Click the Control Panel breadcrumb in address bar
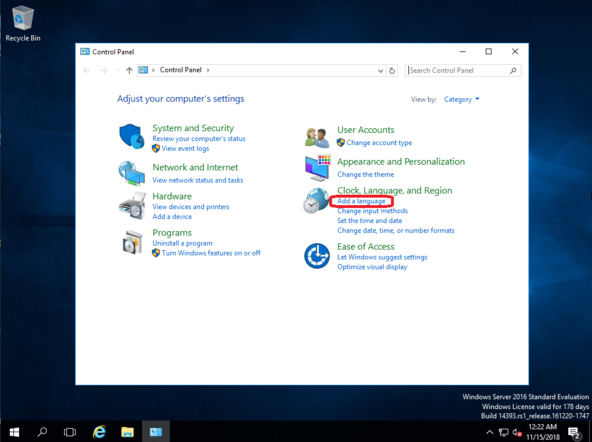The width and height of the screenshot is (592, 442). pyautogui.click(x=180, y=70)
